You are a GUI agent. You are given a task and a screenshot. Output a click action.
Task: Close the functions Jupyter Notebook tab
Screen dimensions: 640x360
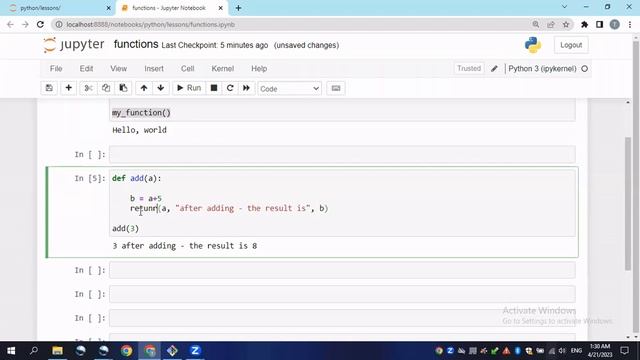[x=220, y=8]
